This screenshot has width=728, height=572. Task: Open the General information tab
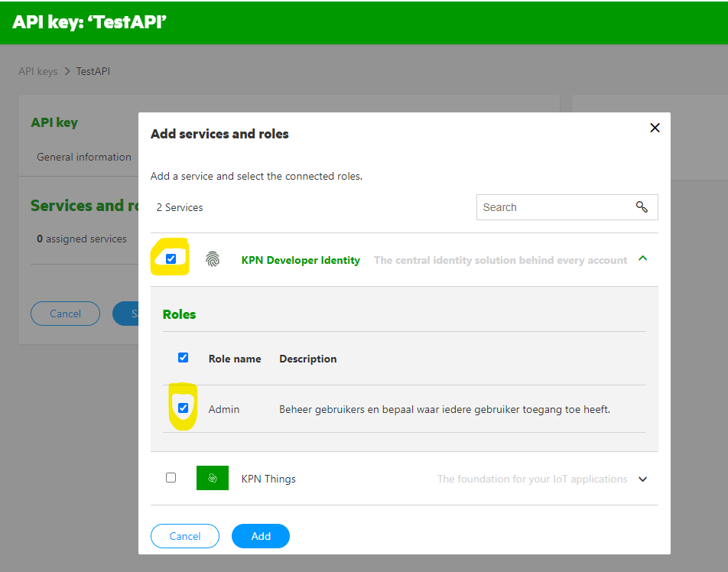click(x=84, y=157)
